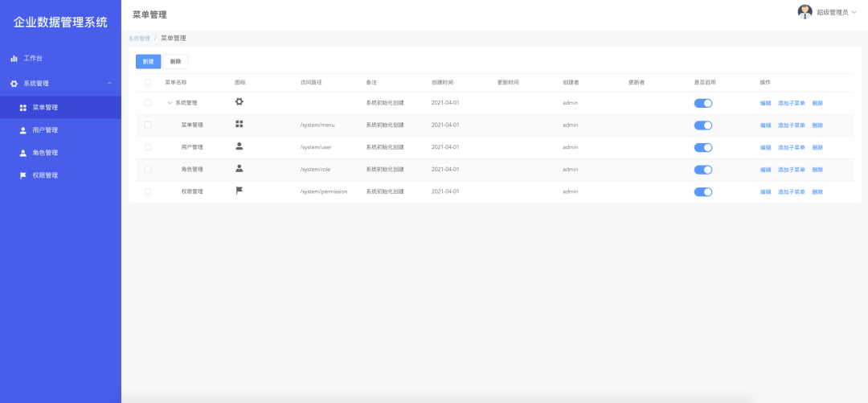Click 编辑 in the /system/menu row
Viewport: 868px width, 403px height.
[766, 125]
